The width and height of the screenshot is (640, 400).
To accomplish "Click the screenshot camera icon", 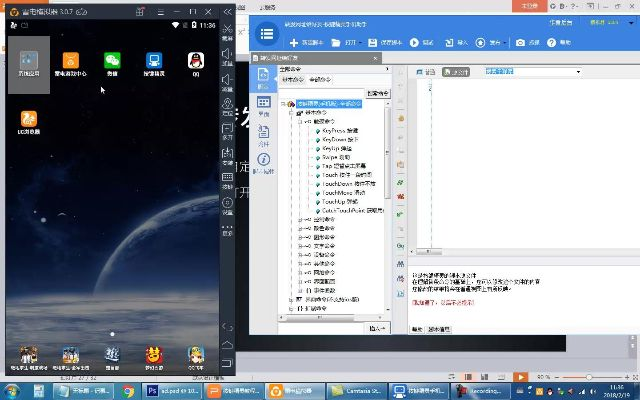I will tap(521, 43).
